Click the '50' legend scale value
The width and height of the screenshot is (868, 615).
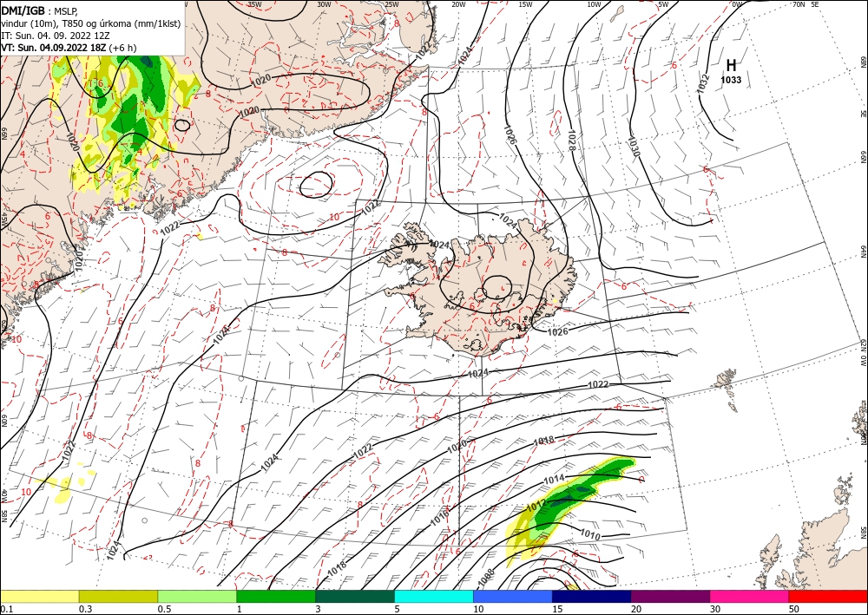tap(795, 608)
